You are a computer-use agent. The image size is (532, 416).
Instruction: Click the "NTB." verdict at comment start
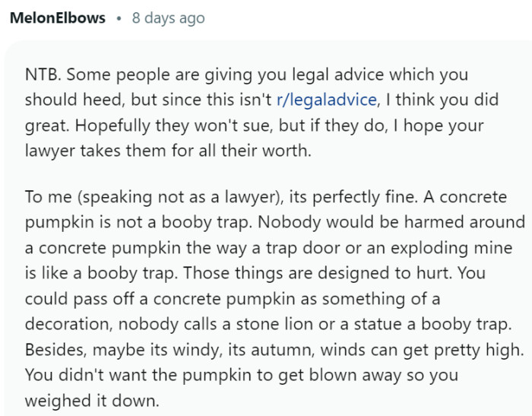pyautogui.click(x=42, y=75)
